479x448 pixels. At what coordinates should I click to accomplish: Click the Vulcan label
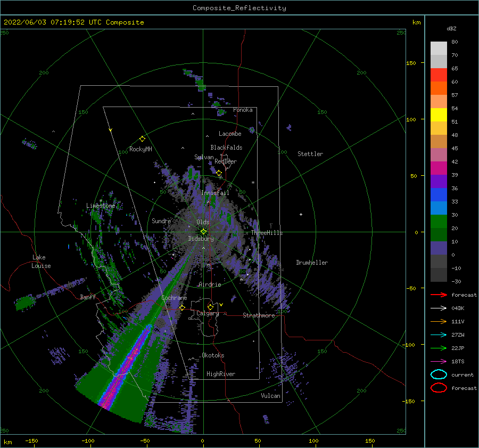click(271, 396)
